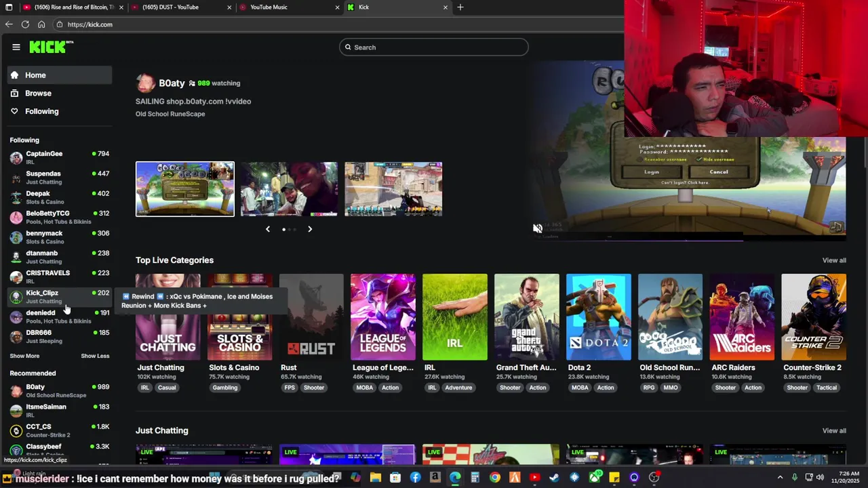The height and width of the screenshot is (488, 868).
Task: Click browser back arrow
Action: pyautogui.click(x=9, y=24)
